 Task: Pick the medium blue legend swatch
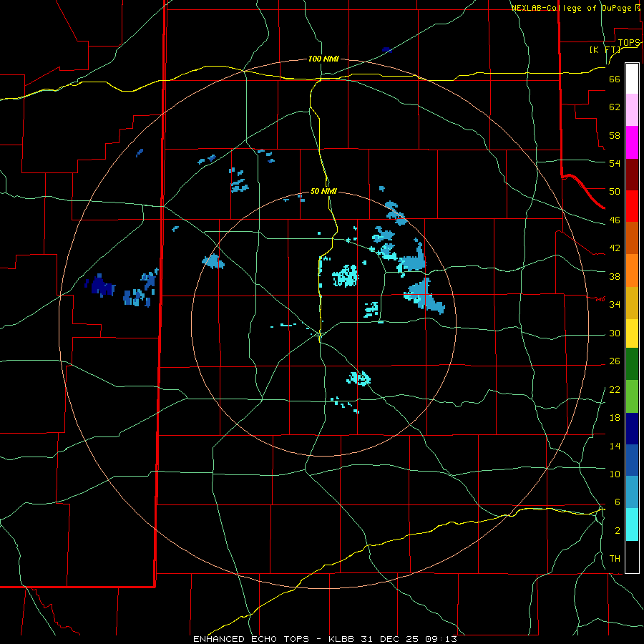pyautogui.click(x=632, y=460)
